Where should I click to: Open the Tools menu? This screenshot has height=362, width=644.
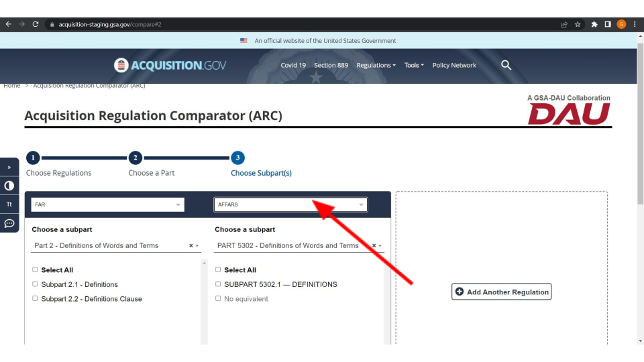[x=414, y=65]
